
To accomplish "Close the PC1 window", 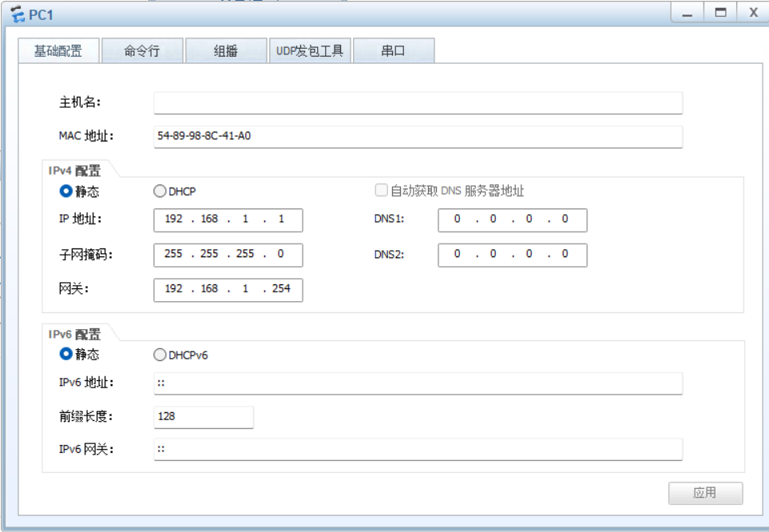I will (753, 12).
